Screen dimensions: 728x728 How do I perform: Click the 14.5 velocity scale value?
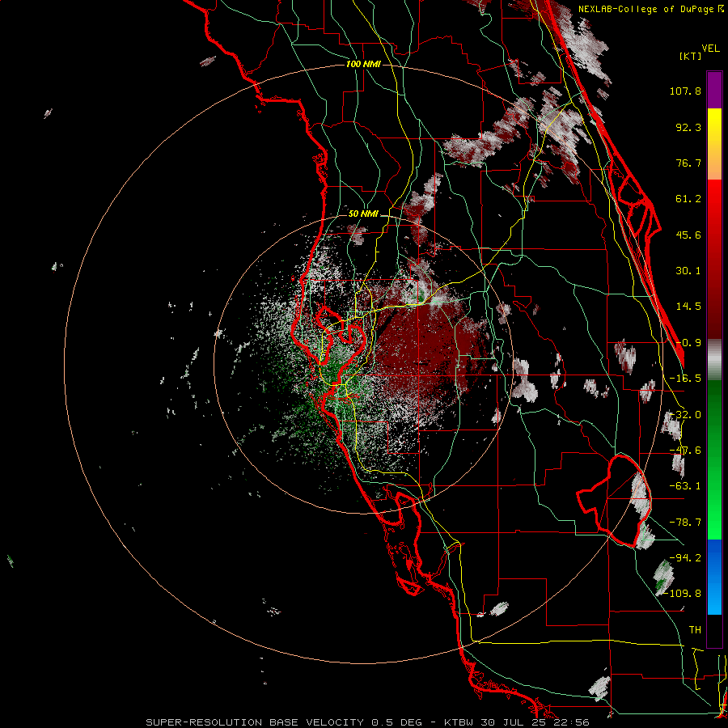pyautogui.click(x=688, y=307)
